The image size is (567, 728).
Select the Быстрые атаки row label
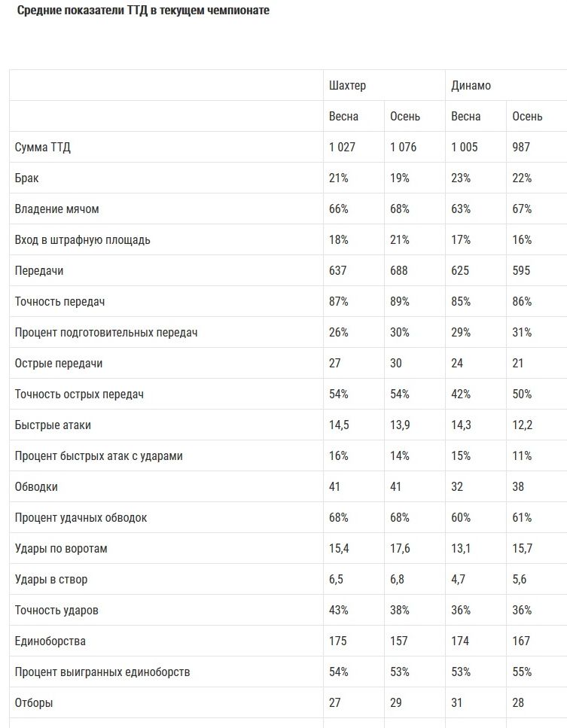click(53, 425)
